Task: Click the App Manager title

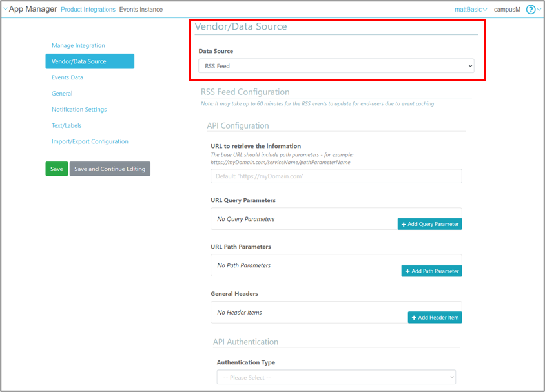Action: pos(33,9)
